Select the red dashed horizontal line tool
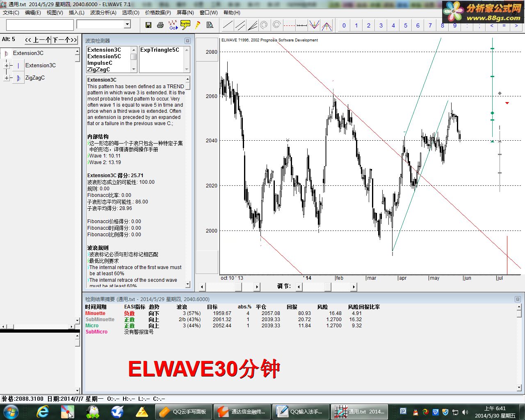The image size is (525, 420). pos(289,25)
